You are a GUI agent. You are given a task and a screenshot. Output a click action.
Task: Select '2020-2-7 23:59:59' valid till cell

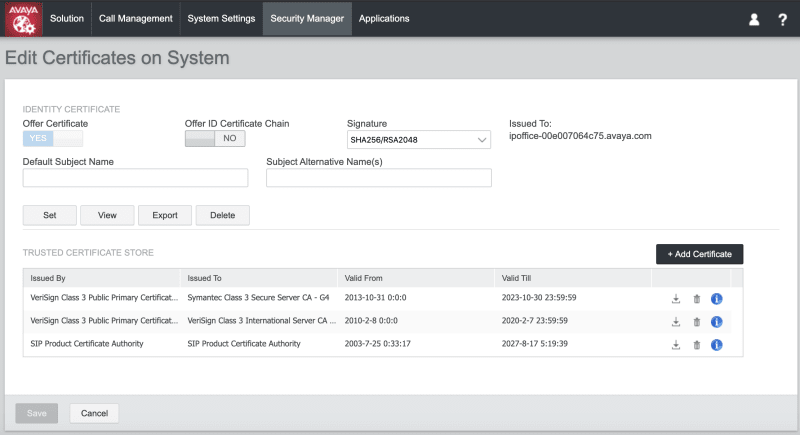tap(534, 320)
